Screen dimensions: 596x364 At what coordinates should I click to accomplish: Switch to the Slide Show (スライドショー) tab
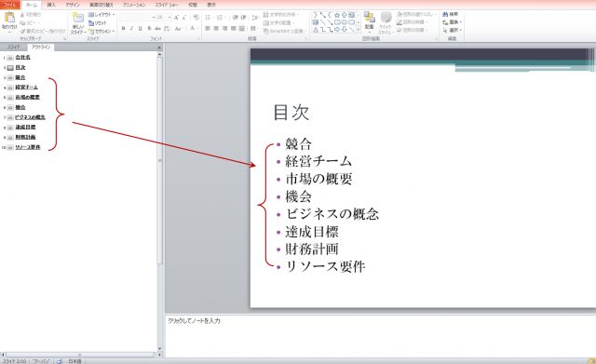[167, 5]
